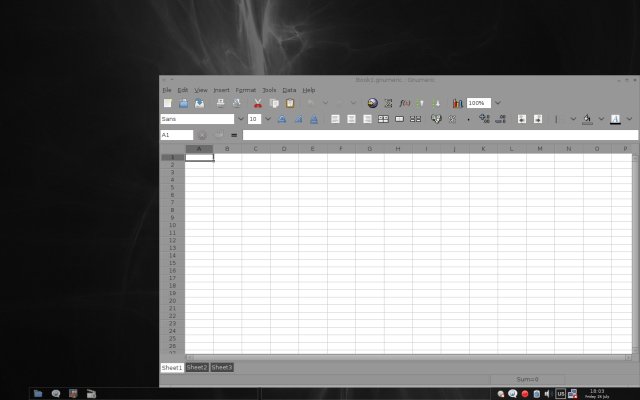Click the Sum=0 status bar button
The height and width of the screenshot is (400, 640).
coord(527,380)
